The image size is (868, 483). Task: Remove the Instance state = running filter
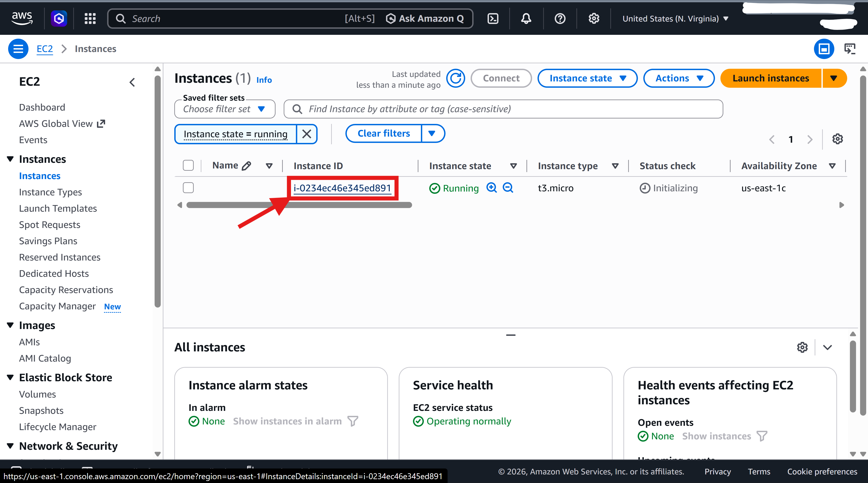click(x=307, y=134)
